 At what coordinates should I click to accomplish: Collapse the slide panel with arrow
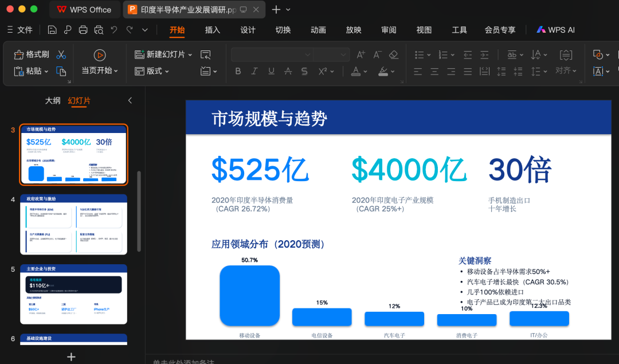coord(130,101)
